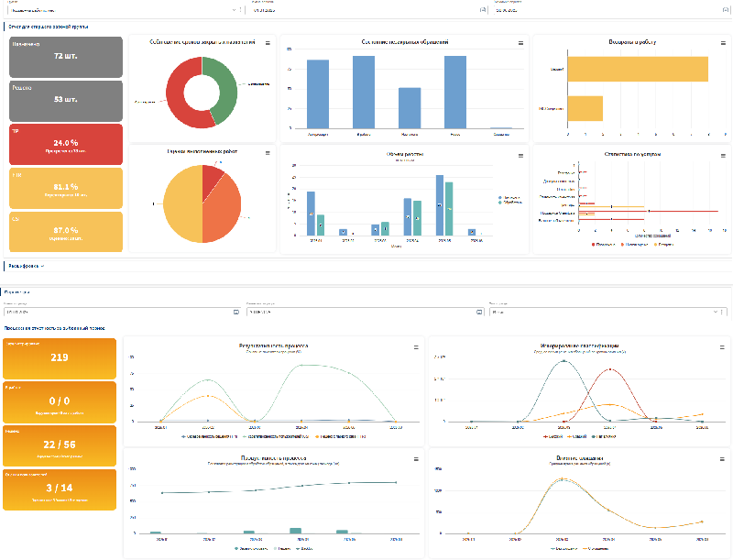
Task: Click the green segment of the donut chart
Action: tap(224, 92)
